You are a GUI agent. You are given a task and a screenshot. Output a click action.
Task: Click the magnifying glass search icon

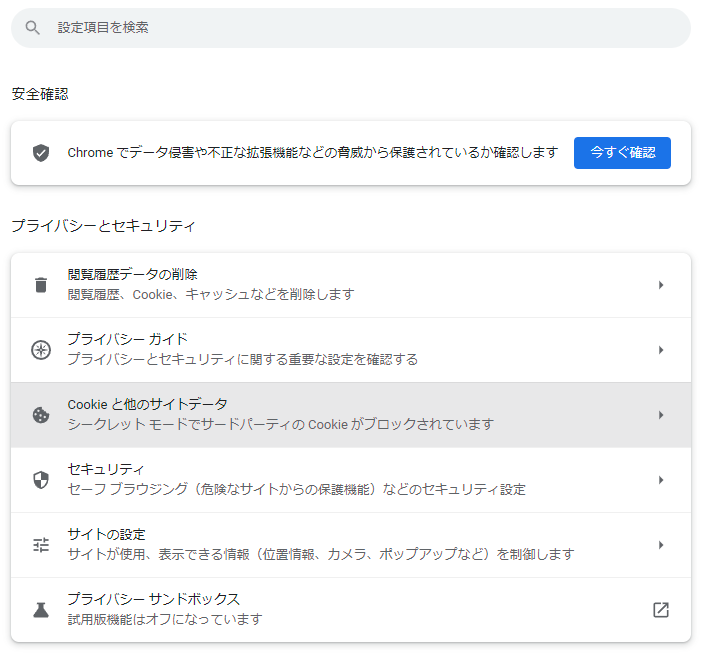tap(32, 28)
